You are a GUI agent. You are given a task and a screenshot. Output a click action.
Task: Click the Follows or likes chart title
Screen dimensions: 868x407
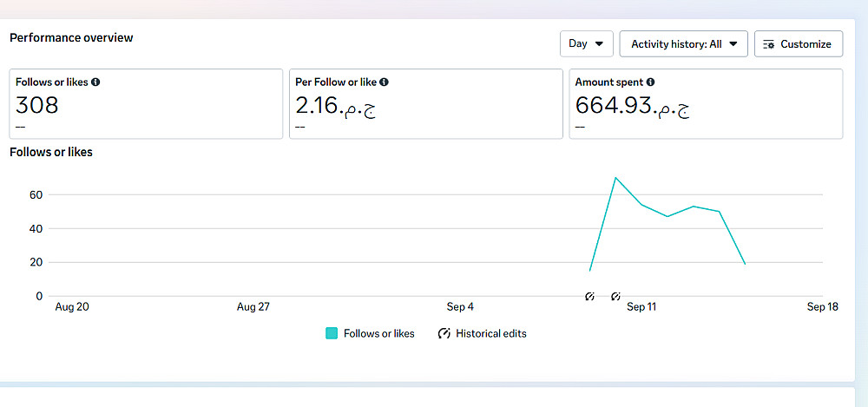pos(51,152)
